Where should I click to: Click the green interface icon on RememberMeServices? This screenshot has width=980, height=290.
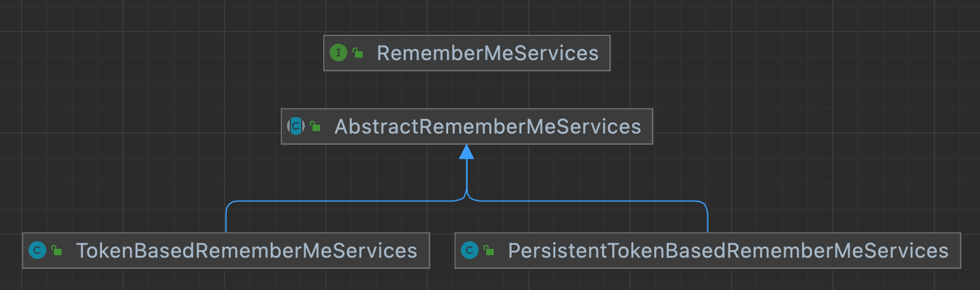(x=338, y=53)
